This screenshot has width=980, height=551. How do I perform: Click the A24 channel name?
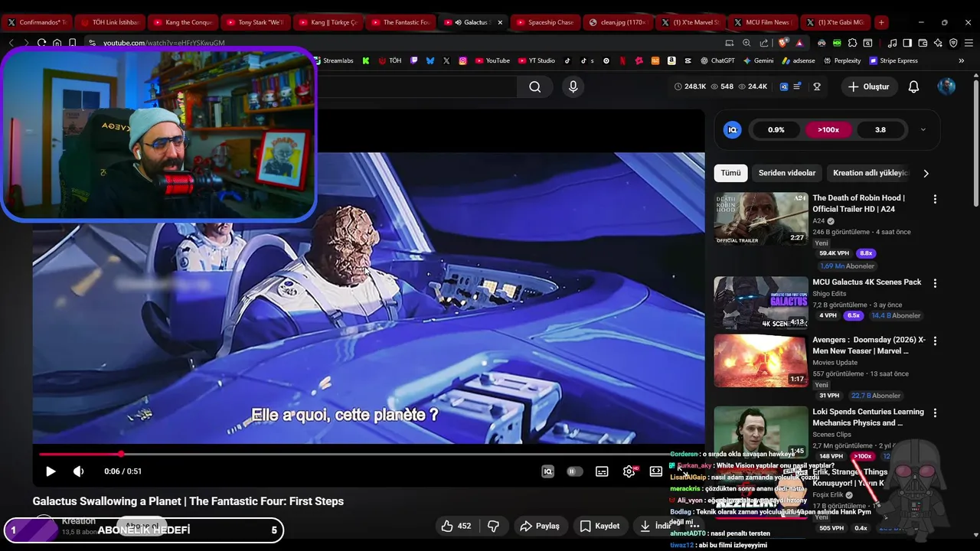(x=818, y=221)
